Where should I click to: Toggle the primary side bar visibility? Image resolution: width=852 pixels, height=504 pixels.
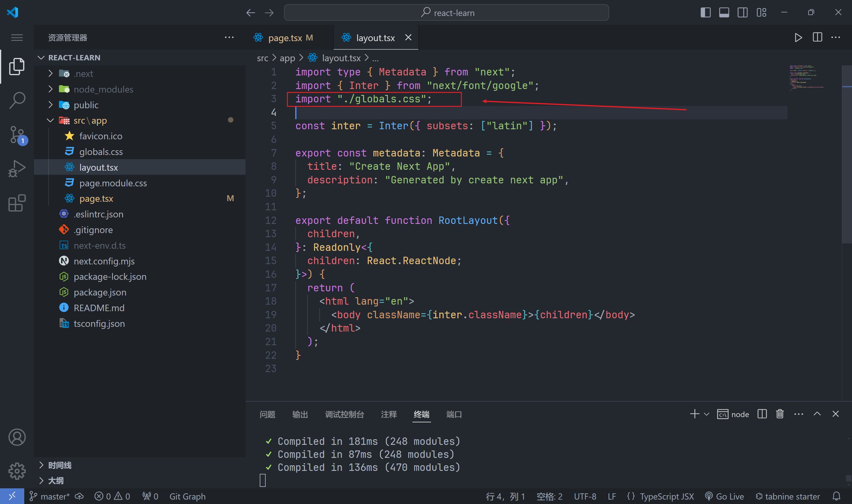[x=705, y=12]
